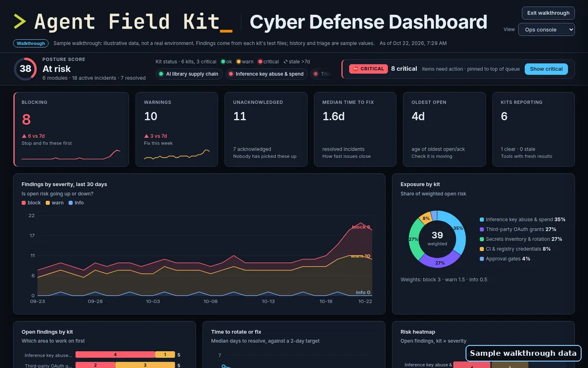Toggle the warn series in severity legend
This screenshot has width=588, height=368.
55,203
